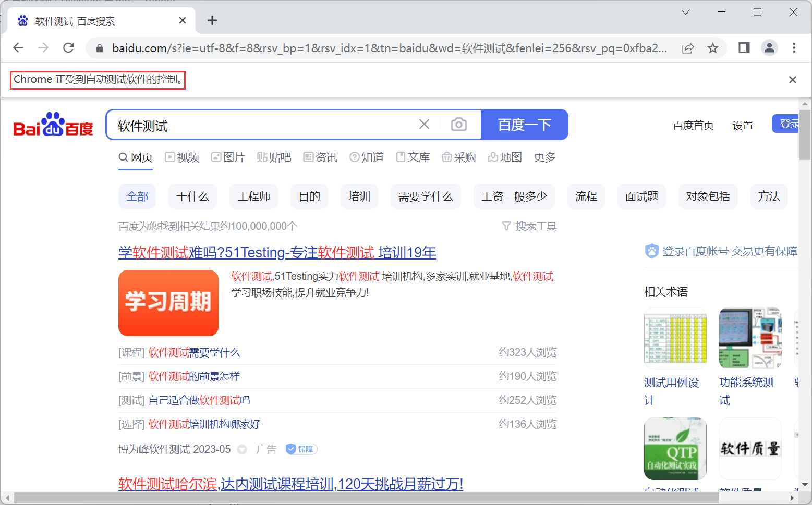
Task: Open a new tab with the plus button
Action: (x=212, y=20)
